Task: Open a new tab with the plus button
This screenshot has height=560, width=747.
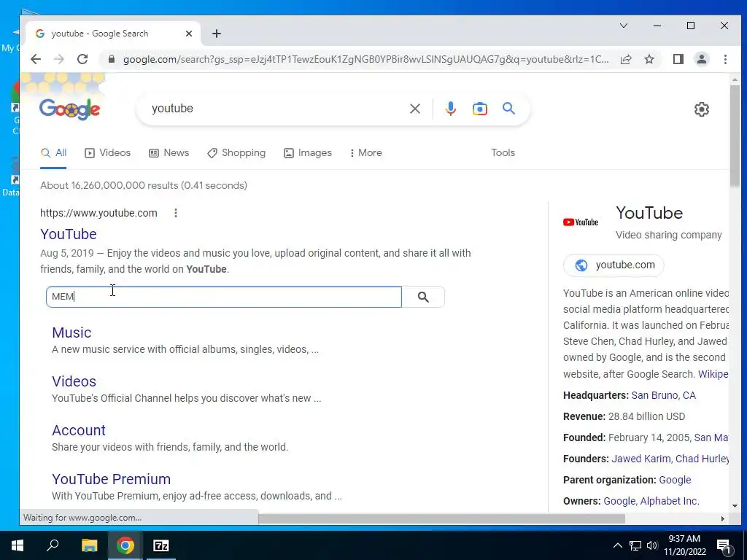Action: click(x=217, y=34)
